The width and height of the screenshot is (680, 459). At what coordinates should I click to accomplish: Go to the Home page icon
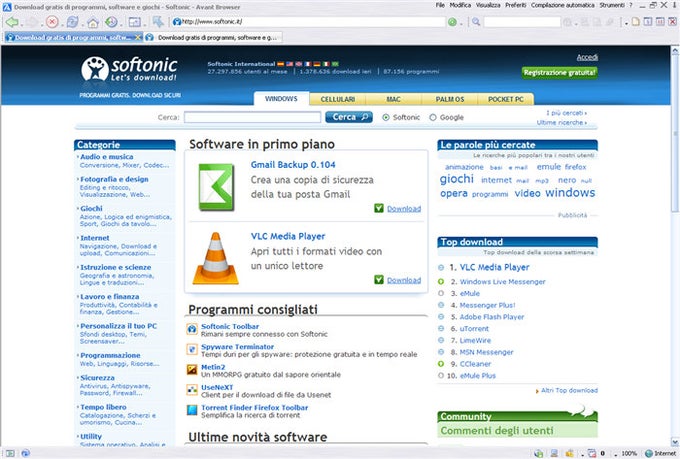click(x=92, y=22)
